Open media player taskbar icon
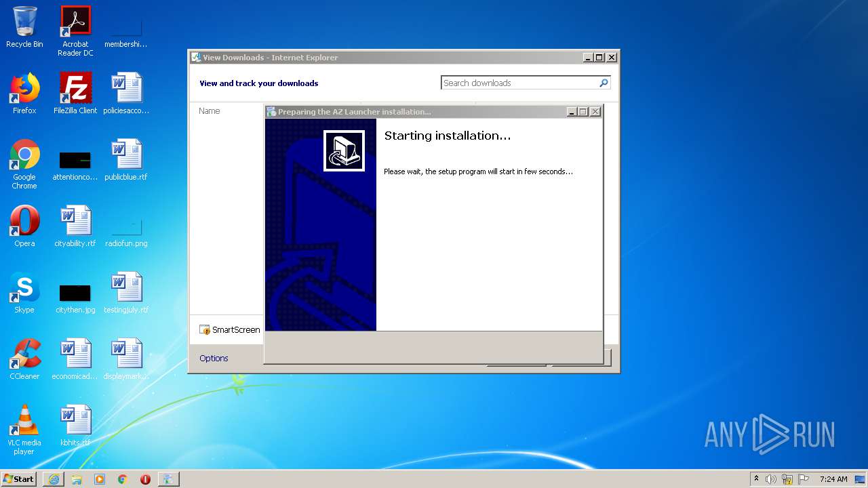This screenshot has width=868, height=488. [x=100, y=479]
